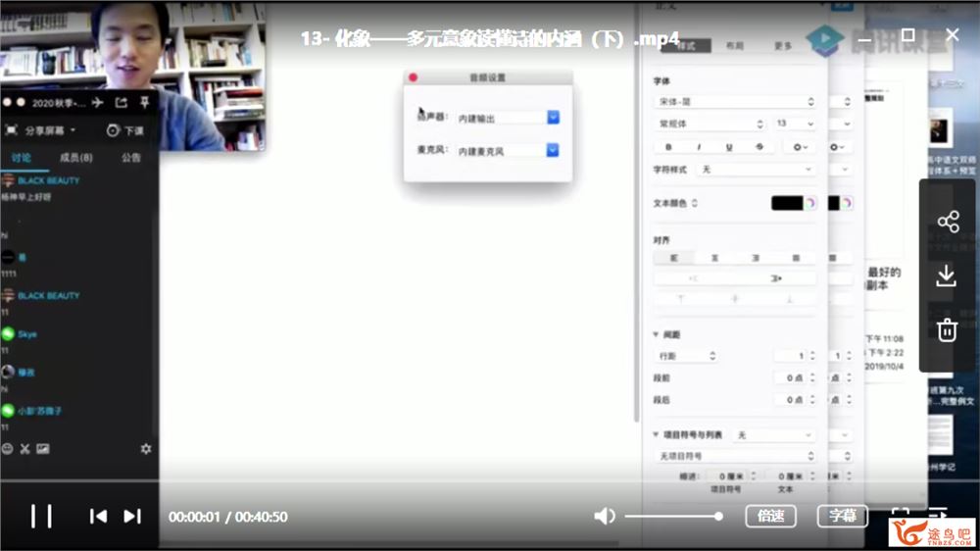Open the advanced text options gear dropdown
980x551 pixels.
click(801, 147)
